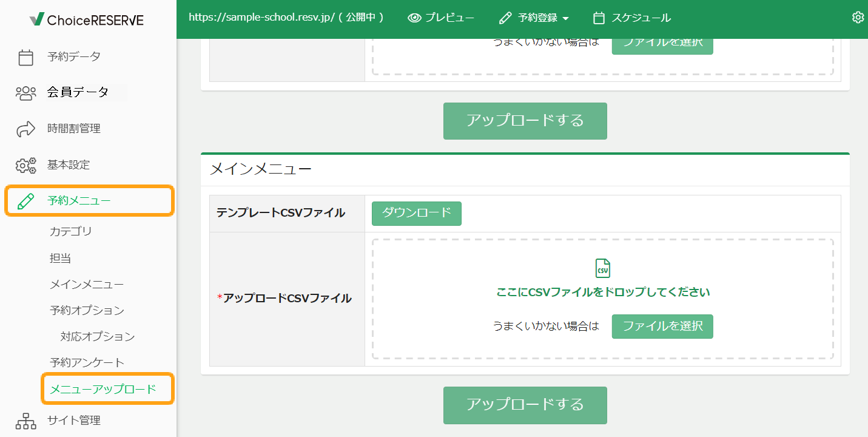Select the 担当 submenu item
Screen dimensions: 868x437
(x=61, y=259)
